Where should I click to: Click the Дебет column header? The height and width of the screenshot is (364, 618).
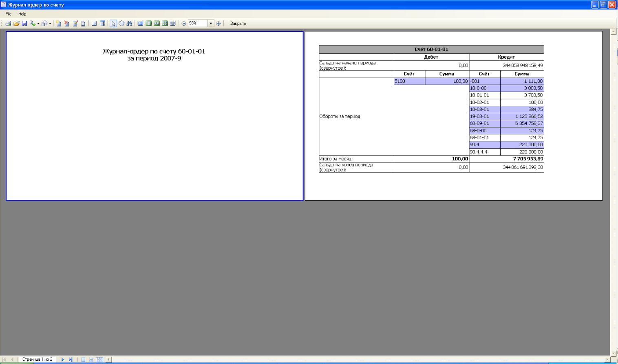tap(431, 57)
